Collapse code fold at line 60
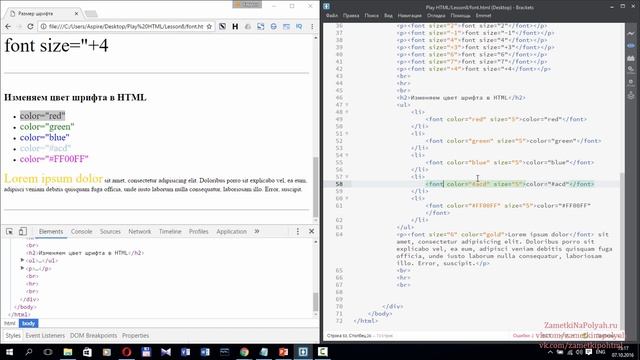640x360 pixels. pyautogui.click(x=347, y=198)
